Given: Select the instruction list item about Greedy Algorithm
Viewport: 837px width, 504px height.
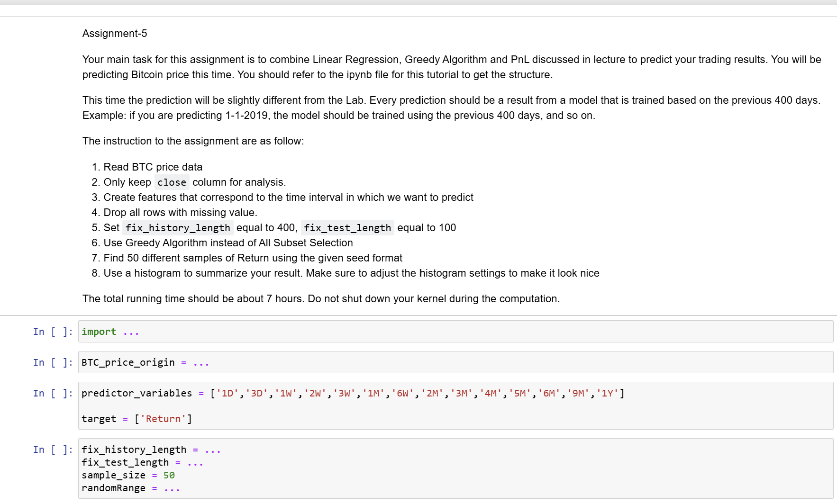Looking at the screenshot, I should (227, 243).
